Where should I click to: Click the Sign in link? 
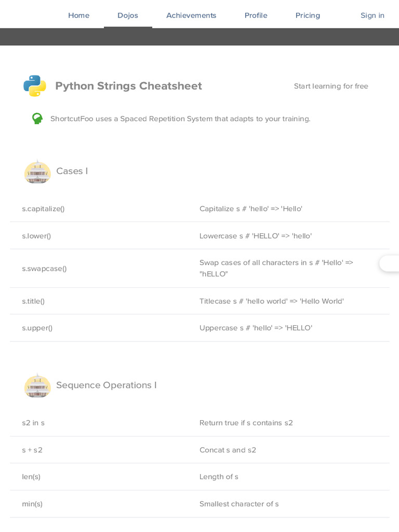pos(372,15)
